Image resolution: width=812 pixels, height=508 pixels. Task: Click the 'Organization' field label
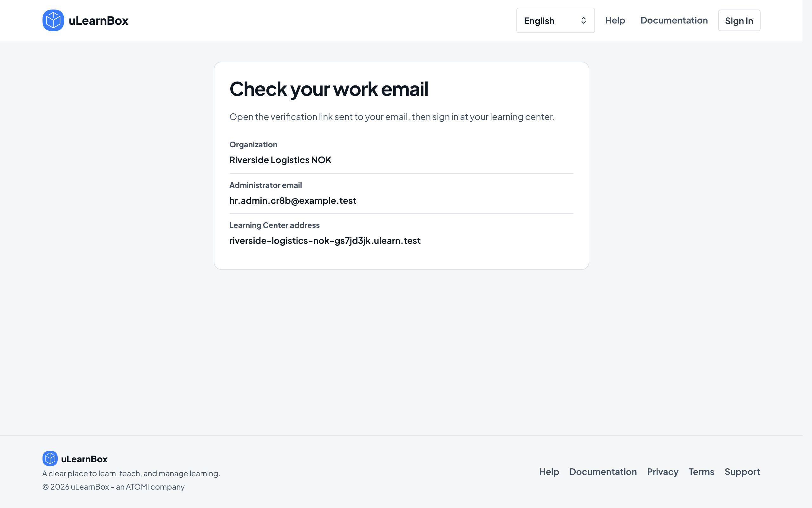[253, 144]
